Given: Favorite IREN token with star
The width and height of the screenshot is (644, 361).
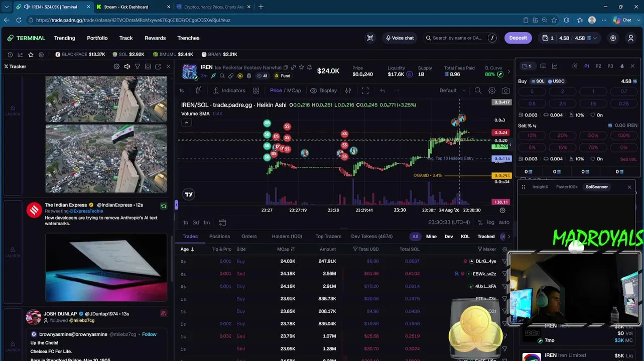Looking at the screenshot, I should [x=301, y=67].
